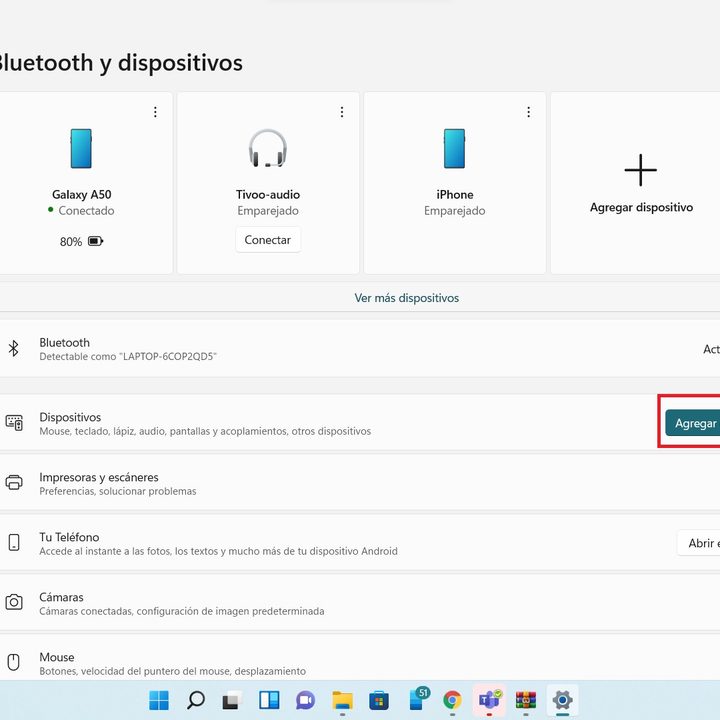720x720 pixels.
Task: Open Windows Start menu in taskbar
Action: click(159, 700)
